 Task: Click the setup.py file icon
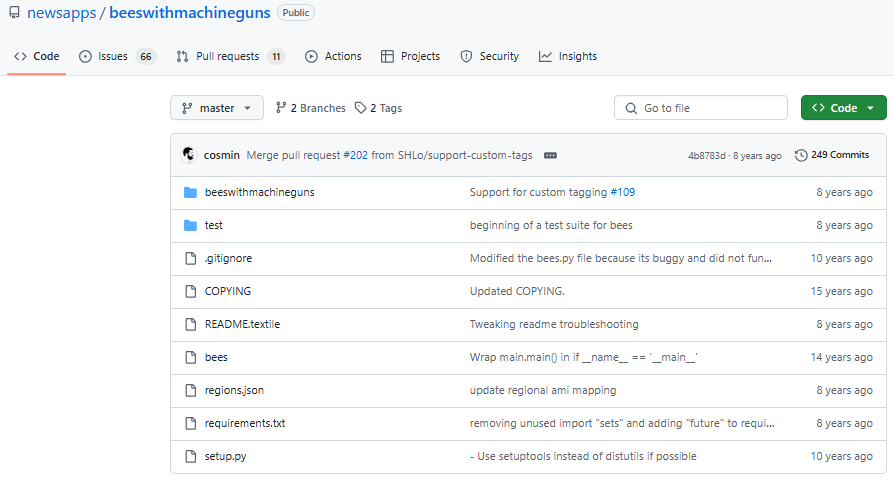(190, 456)
